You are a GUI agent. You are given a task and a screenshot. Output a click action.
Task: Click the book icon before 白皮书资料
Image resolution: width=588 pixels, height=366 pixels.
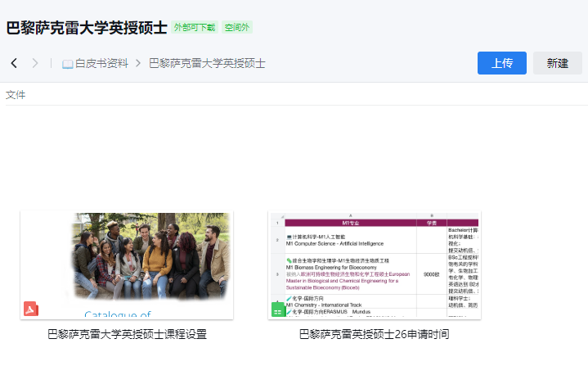click(68, 64)
